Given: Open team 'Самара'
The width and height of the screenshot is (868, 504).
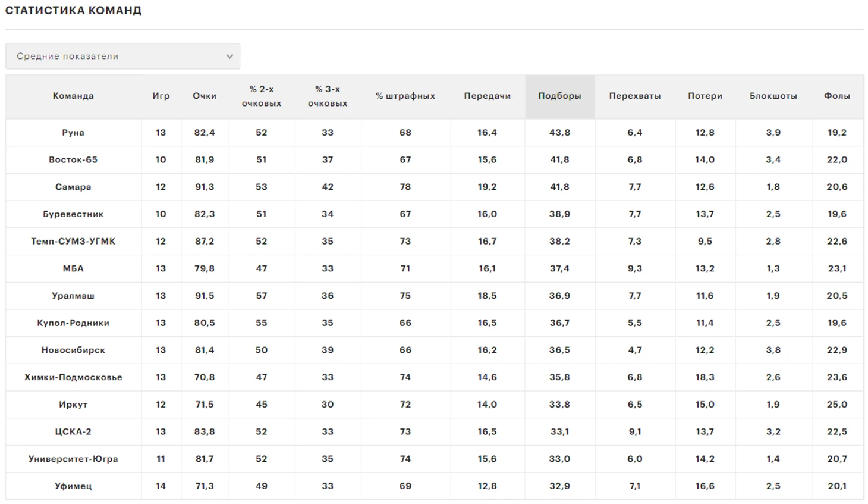Looking at the screenshot, I should tap(73, 187).
